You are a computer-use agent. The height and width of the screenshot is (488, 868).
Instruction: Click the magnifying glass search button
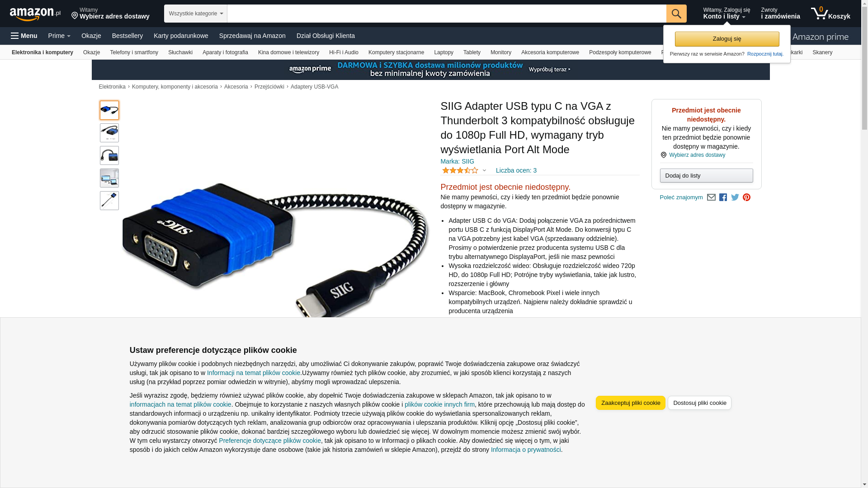[x=676, y=14]
